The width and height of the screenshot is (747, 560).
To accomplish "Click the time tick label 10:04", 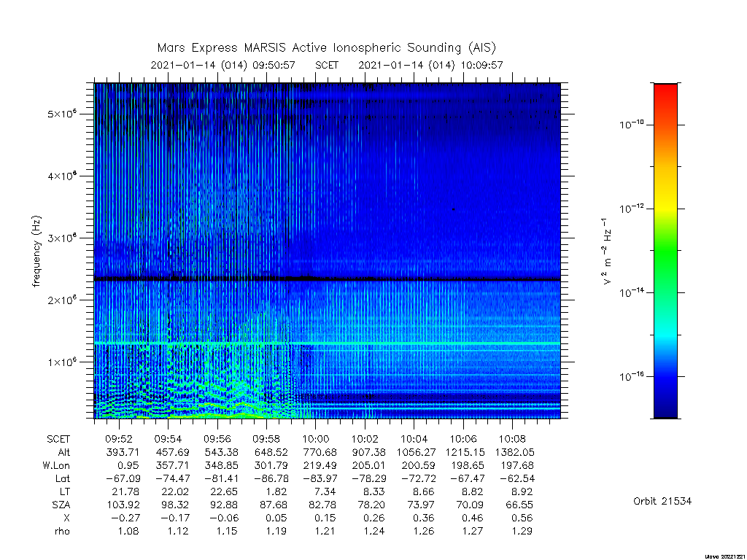I will (x=414, y=439).
